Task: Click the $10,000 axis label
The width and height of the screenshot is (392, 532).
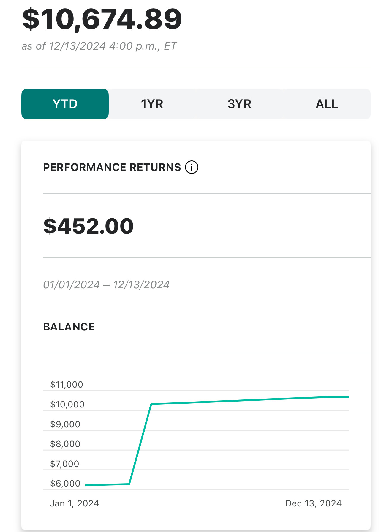Action: [x=67, y=404]
